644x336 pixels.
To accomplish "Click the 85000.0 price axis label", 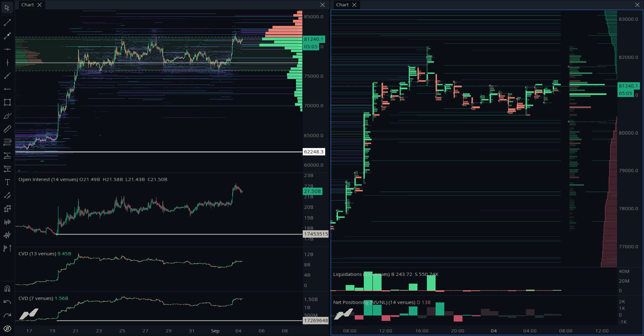I will 314,17.
